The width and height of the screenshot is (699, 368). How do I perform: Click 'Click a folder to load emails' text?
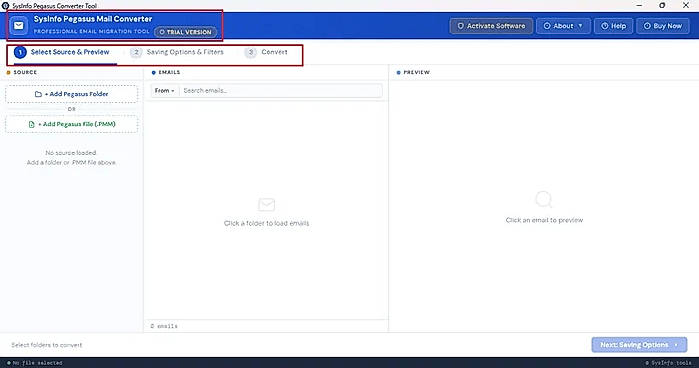pyautogui.click(x=267, y=223)
